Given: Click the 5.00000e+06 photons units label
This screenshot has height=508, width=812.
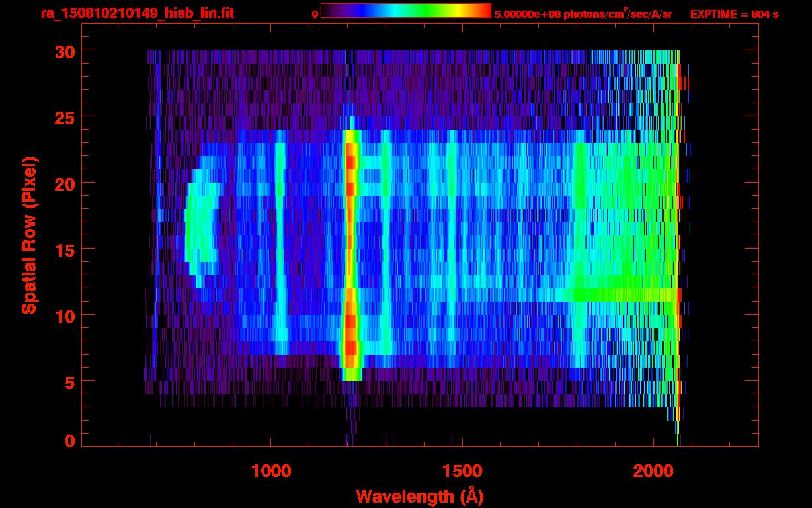Looking at the screenshot, I should click(x=583, y=14).
